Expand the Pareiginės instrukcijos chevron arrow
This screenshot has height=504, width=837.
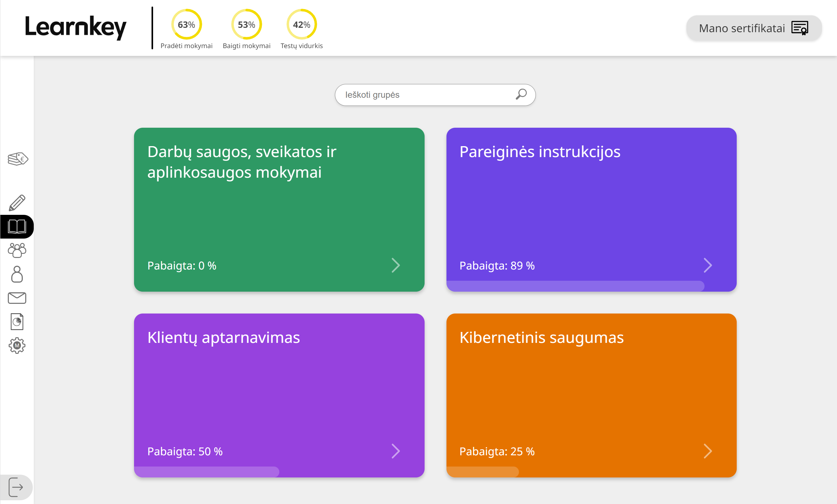point(708,265)
